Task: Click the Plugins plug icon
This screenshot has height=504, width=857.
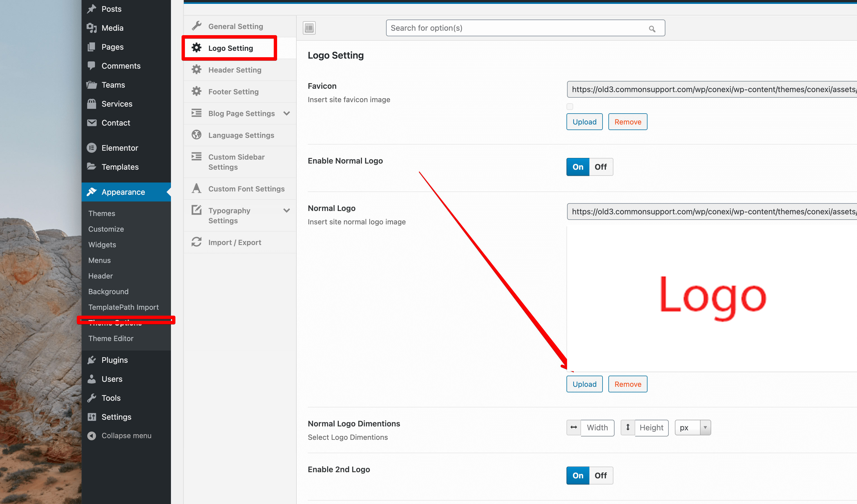Action: pos(91,360)
